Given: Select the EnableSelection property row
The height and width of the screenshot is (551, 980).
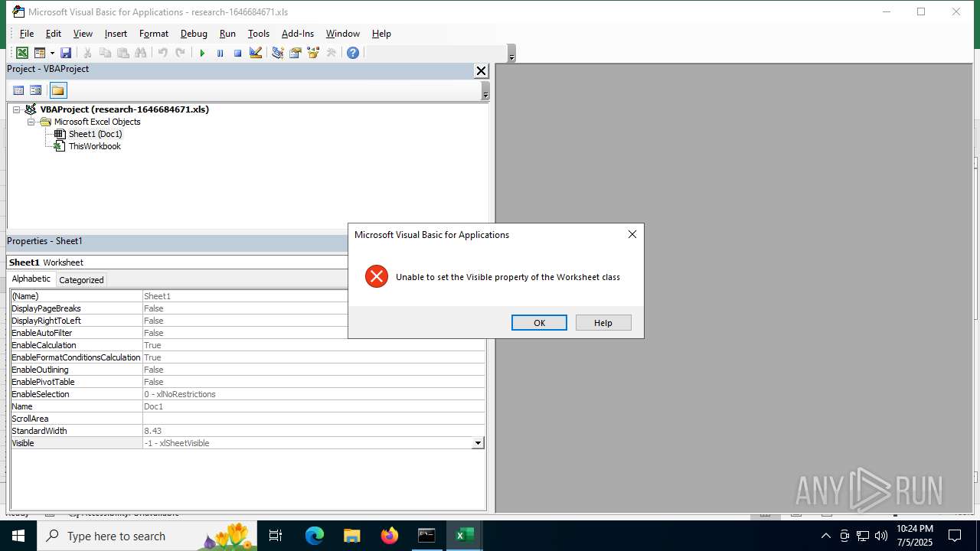Looking at the screenshot, I should click(247, 394).
